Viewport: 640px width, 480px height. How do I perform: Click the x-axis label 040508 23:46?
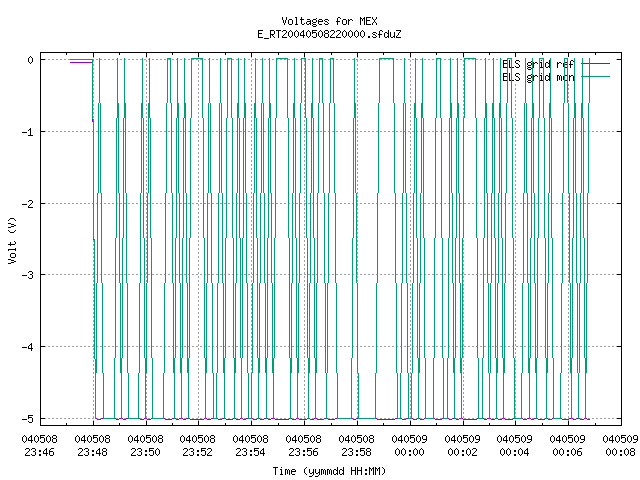pyautogui.click(x=40, y=446)
